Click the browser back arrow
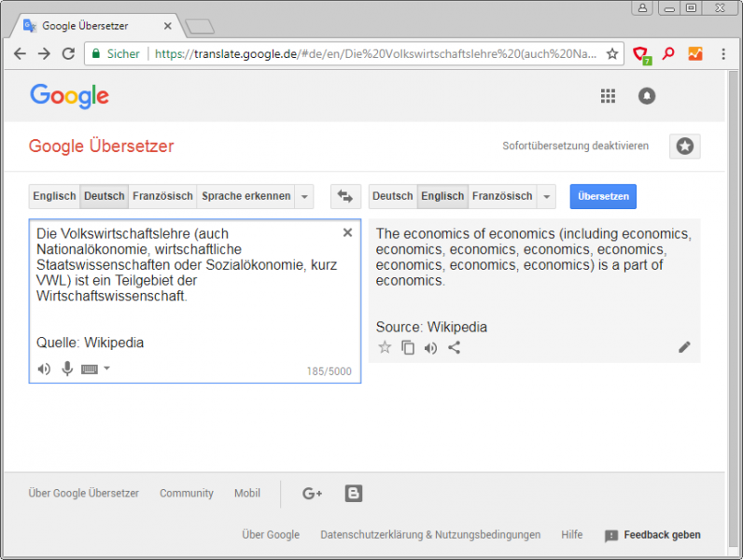The image size is (743, 560). pyautogui.click(x=20, y=53)
